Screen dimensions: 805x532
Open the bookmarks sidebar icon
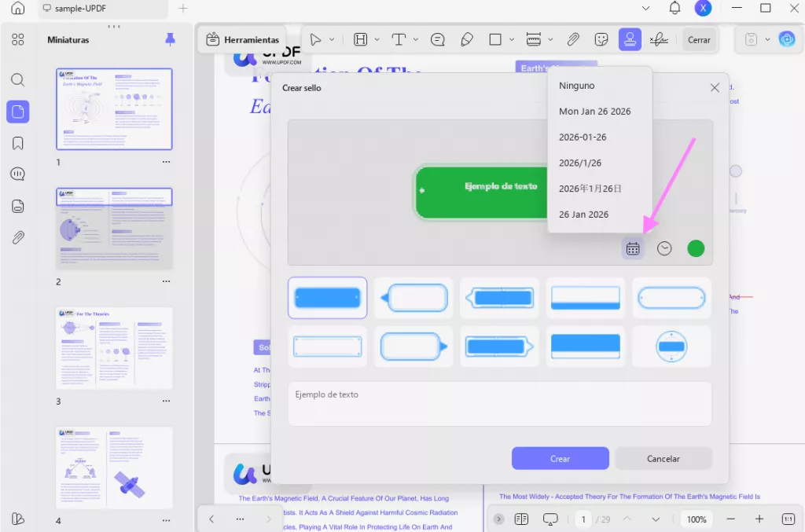coord(17,143)
